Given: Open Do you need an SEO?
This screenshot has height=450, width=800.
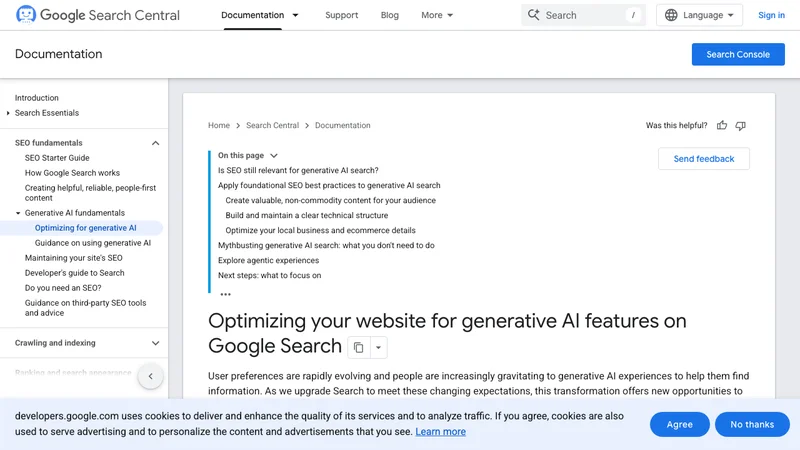Looking at the screenshot, I should click(x=63, y=288).
